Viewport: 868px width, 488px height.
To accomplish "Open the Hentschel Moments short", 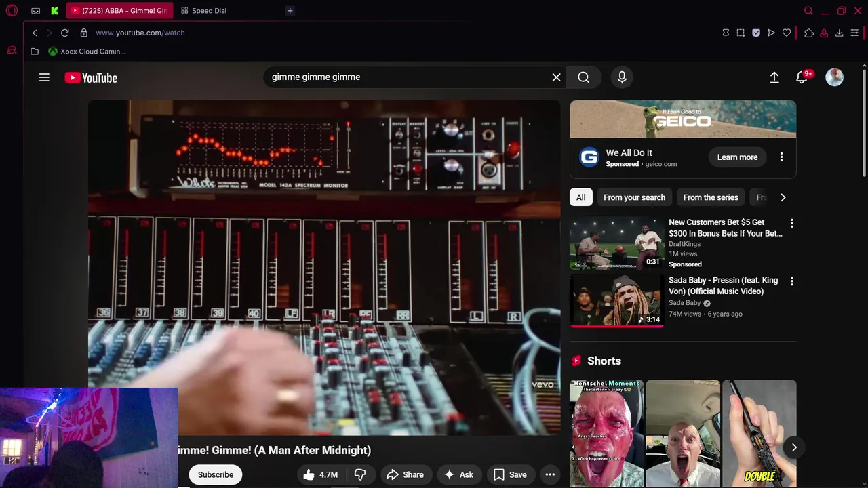I will coord(607,434).
